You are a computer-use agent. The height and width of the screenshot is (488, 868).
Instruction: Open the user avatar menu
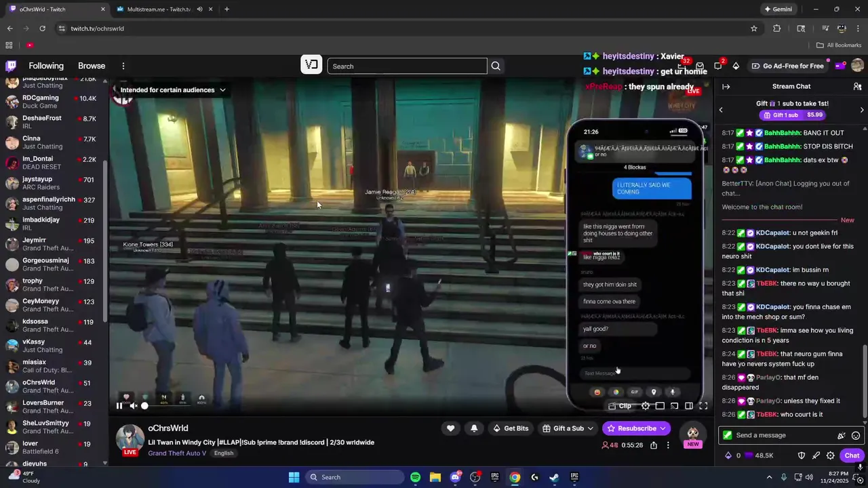coord(857,66)
